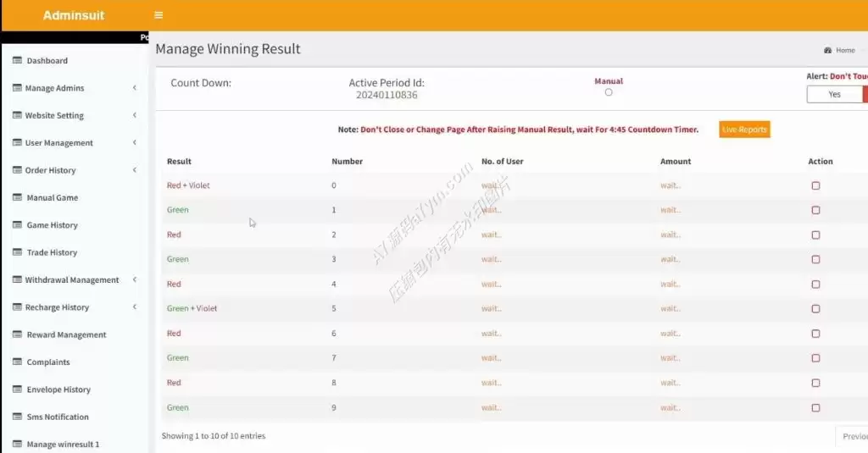Expand the Manage Admins submenu chevron
This screenshot has width=868, height=453.
tap(135, 88)
